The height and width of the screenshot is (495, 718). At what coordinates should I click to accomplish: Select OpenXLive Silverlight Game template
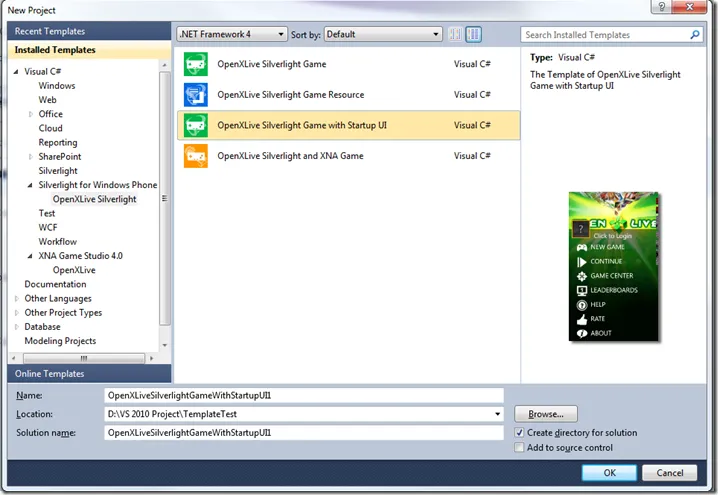point(348,64)
